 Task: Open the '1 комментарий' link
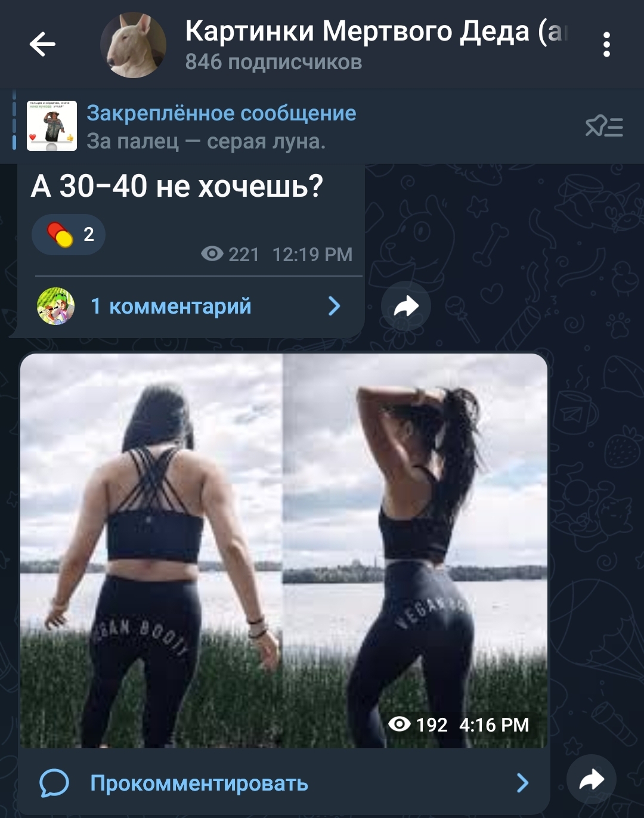point(171,306)
